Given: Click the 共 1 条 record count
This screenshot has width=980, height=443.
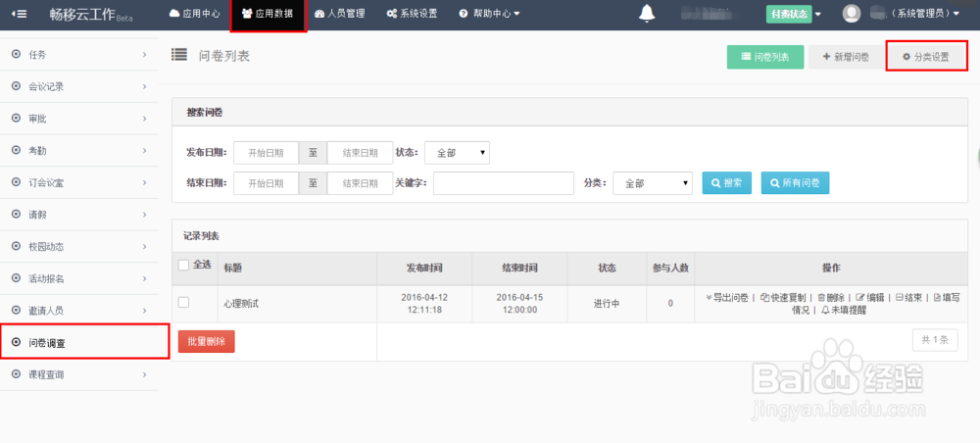Looking at the screenshot, I should 935,340.
